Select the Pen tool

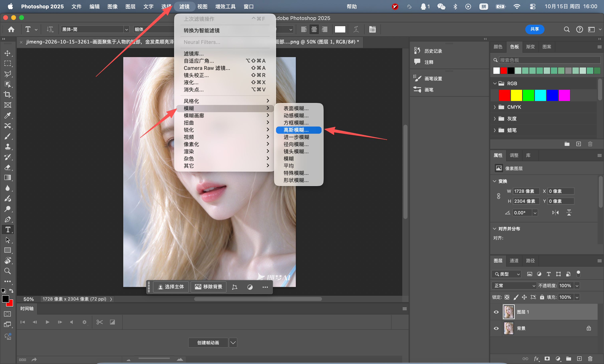(x=8, y=219)
